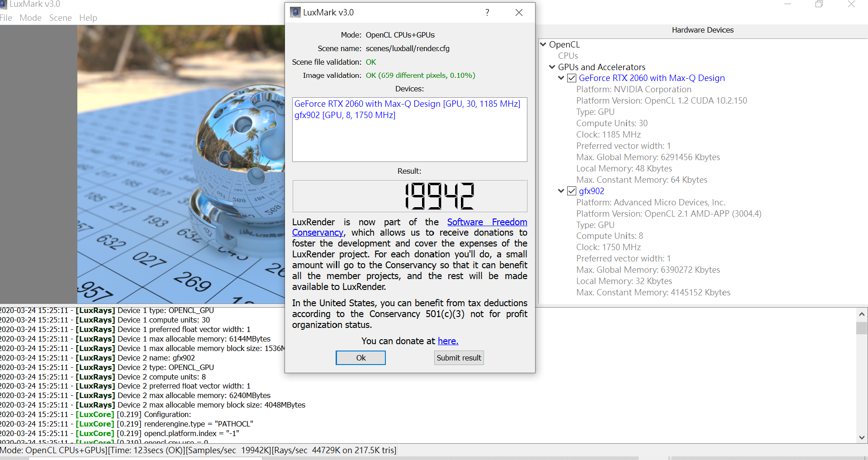Click log panel scroll up arrow
Viewport: 868px width, 460px height.
(x=862, y=314)
